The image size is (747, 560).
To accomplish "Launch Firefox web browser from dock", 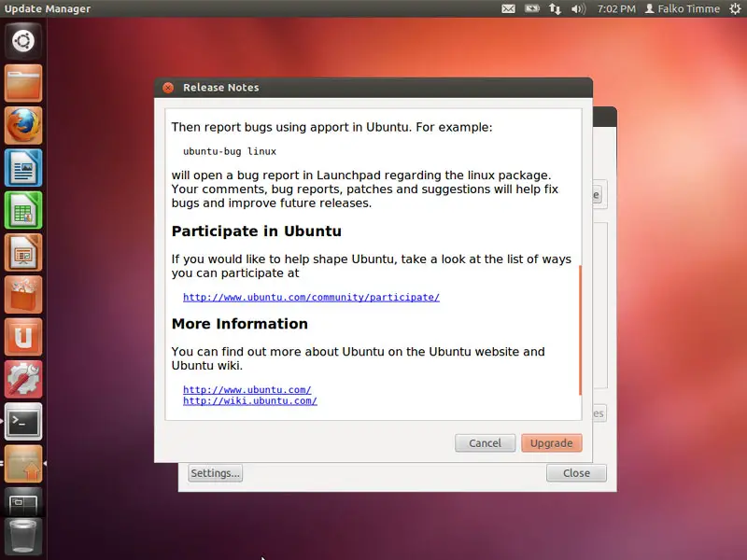I will [x=23, y=126].
